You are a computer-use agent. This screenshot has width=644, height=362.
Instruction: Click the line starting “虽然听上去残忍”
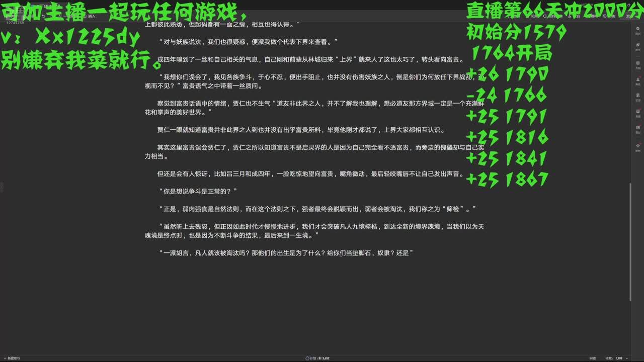tap(314, 231)
